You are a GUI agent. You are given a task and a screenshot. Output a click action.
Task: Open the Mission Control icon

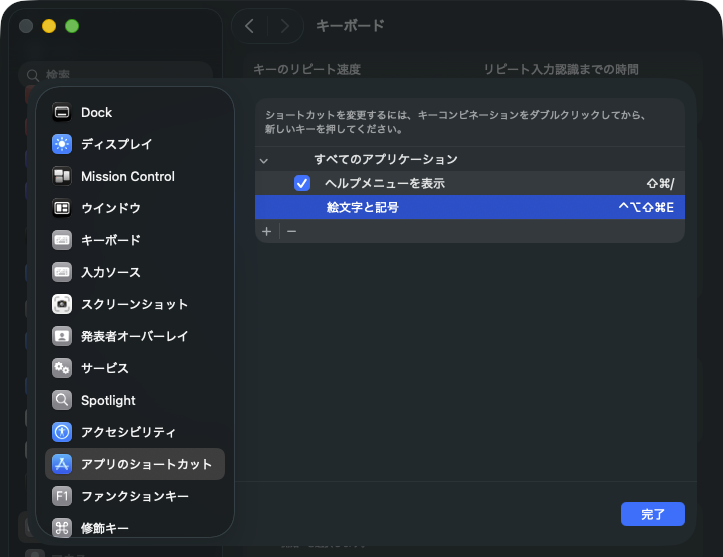(62, 176)
